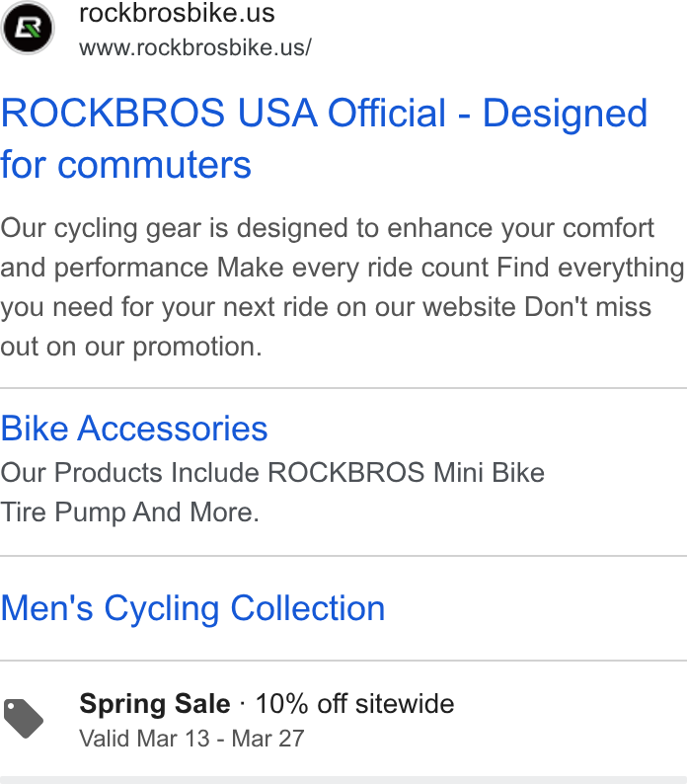Click the word 'Designed' in the headline
The height and width of the screenshot is (784, 687).
coord(565,114)
